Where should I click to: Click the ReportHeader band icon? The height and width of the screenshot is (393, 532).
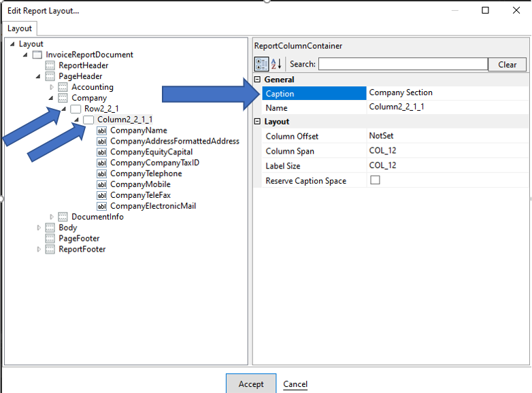50,65
